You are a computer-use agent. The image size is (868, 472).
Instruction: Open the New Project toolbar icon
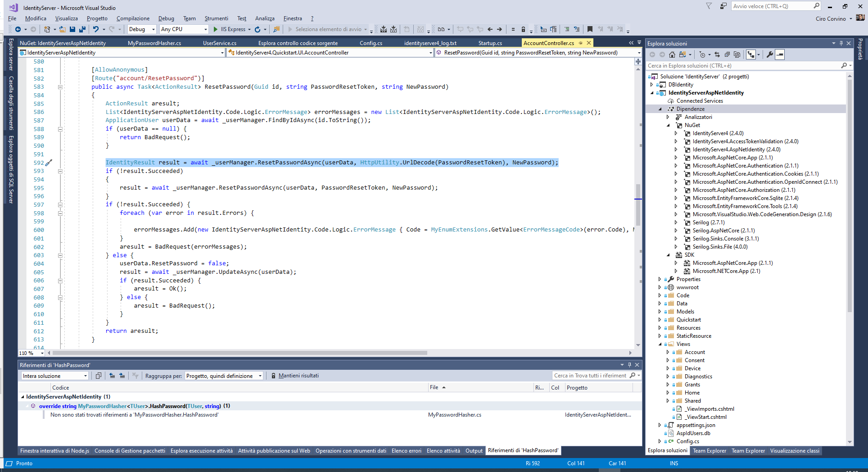coord(46,29)
